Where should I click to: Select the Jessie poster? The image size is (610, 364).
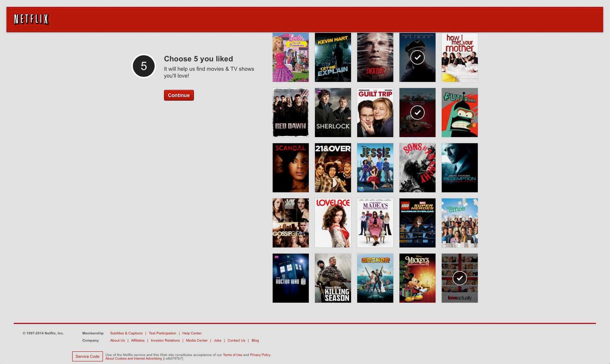(375, 168)
